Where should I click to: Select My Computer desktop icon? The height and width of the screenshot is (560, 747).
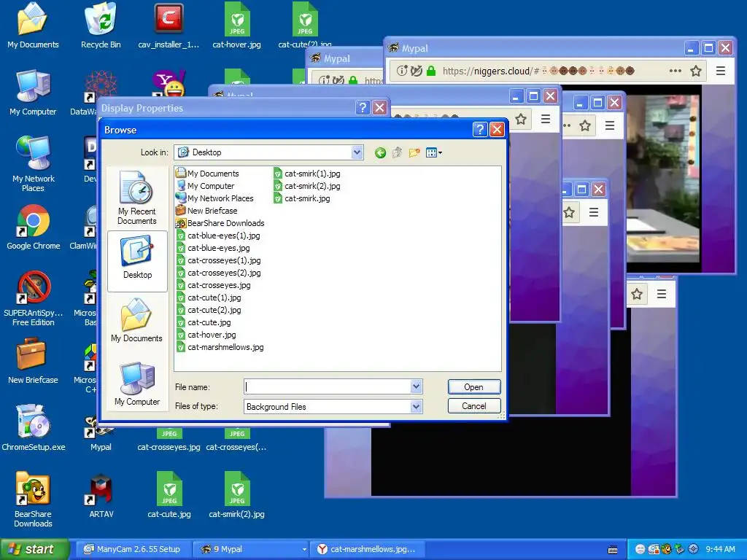pyautogui.click(x=33, y=93)
